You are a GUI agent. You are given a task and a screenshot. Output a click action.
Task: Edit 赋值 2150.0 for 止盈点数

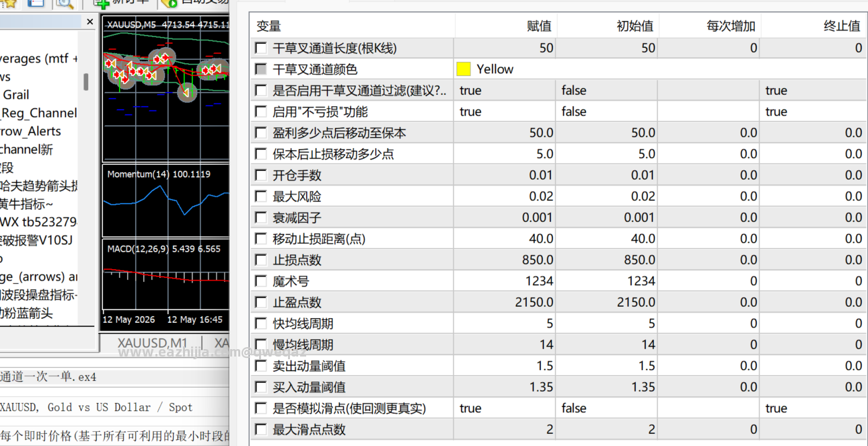506,303
